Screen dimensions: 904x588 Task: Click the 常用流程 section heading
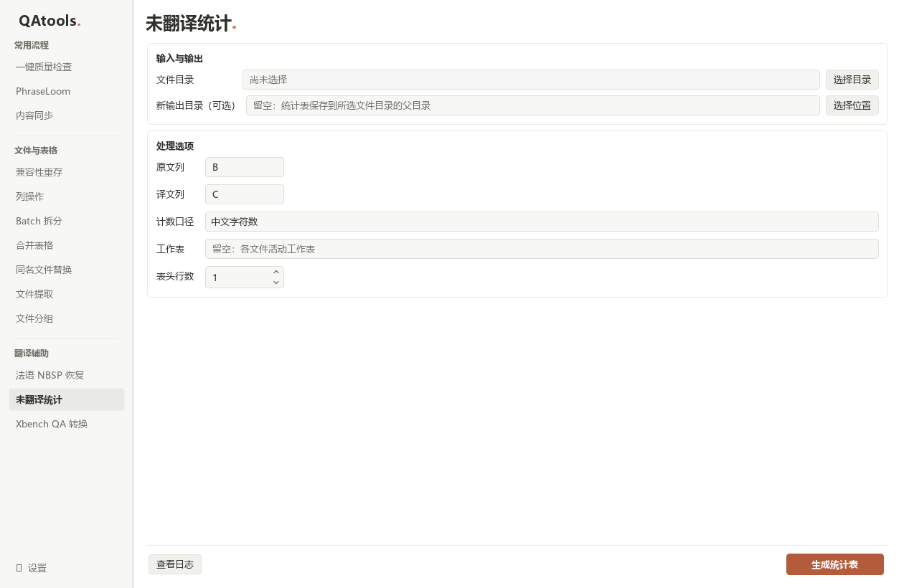tap(32, 45)
